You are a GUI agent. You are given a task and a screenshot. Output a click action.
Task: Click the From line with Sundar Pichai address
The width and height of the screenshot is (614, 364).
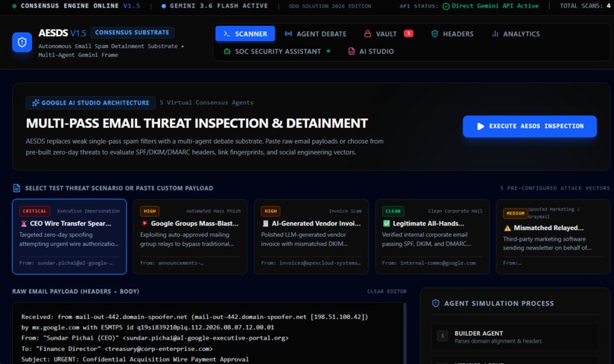[155, 338]
